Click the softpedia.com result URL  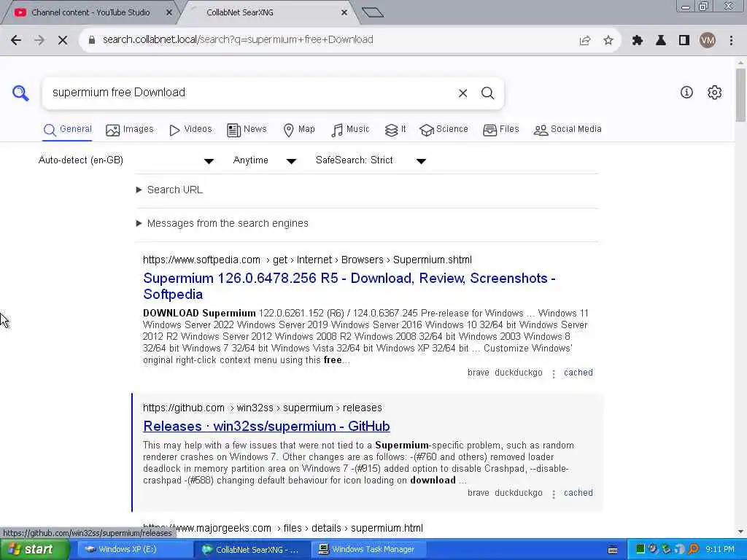point(307,260)
